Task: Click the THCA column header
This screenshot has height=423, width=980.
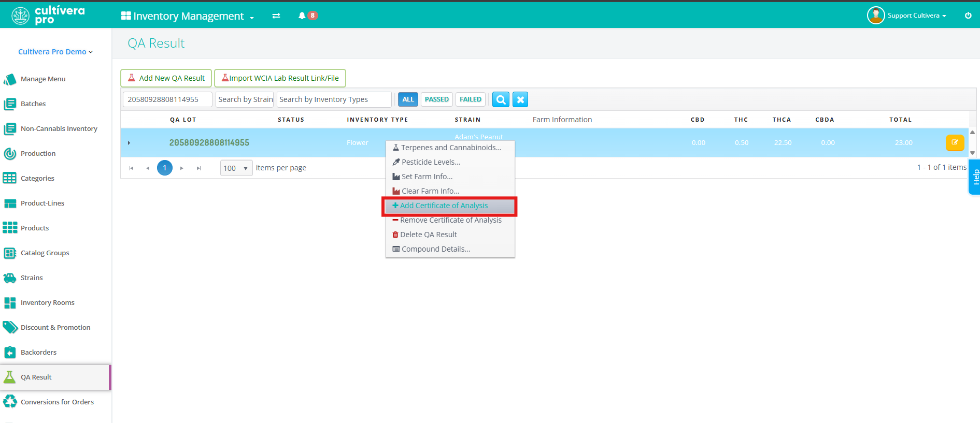Action: coord(782,120)
